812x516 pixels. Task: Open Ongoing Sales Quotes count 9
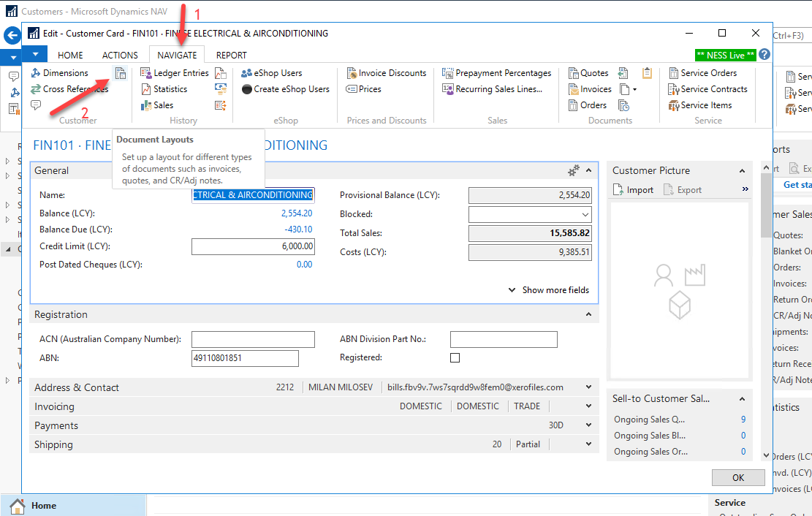[x=743, y=420]
